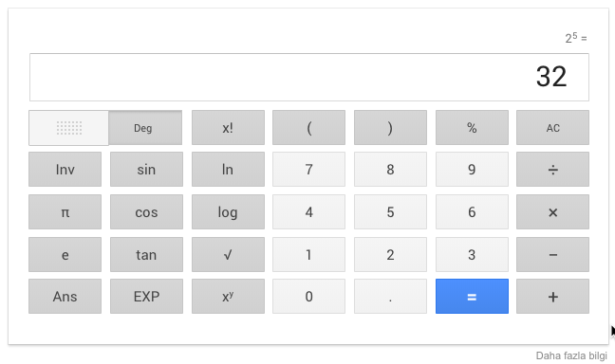Image resolution: width=615 pixels, height=364 pixels.
Task: Select the division ÷ operator
Action: 552,170
